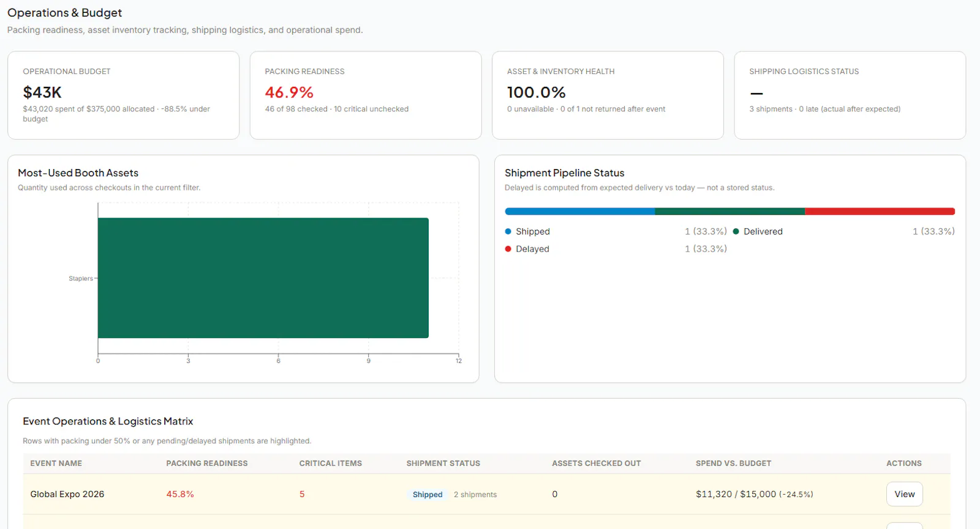Click the red Delayed segment of pipeline bar
This screenshot has width=980, height=529.
tap(880, 211)
